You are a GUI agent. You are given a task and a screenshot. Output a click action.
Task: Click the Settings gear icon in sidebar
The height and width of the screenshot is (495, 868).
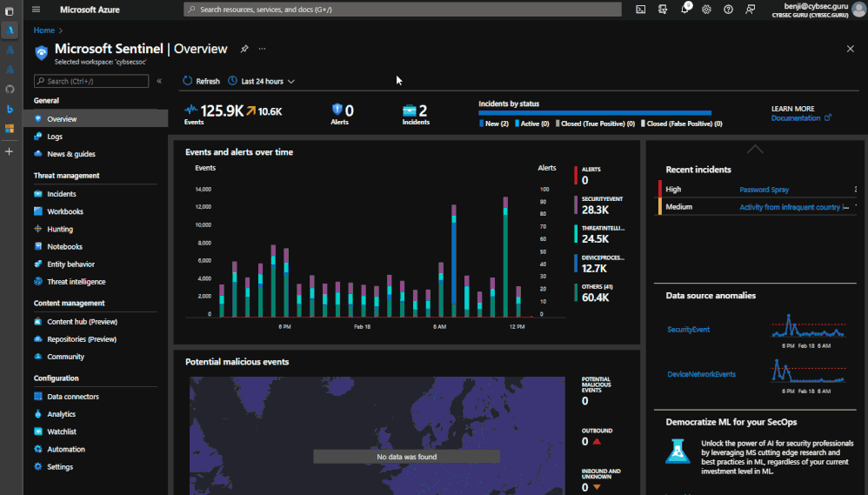point(37,467)
